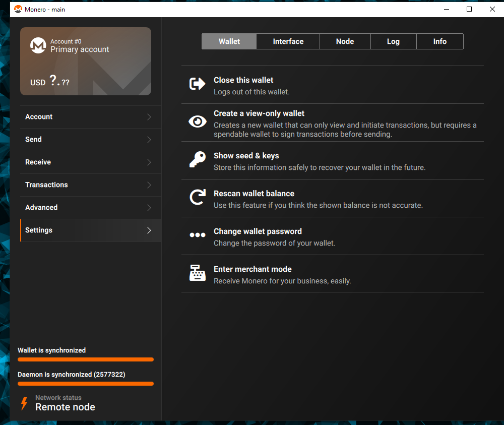This screenshot has width=504, height=425.
Task: Click the chevron next to Receive
Action: (x=149, y=162)
